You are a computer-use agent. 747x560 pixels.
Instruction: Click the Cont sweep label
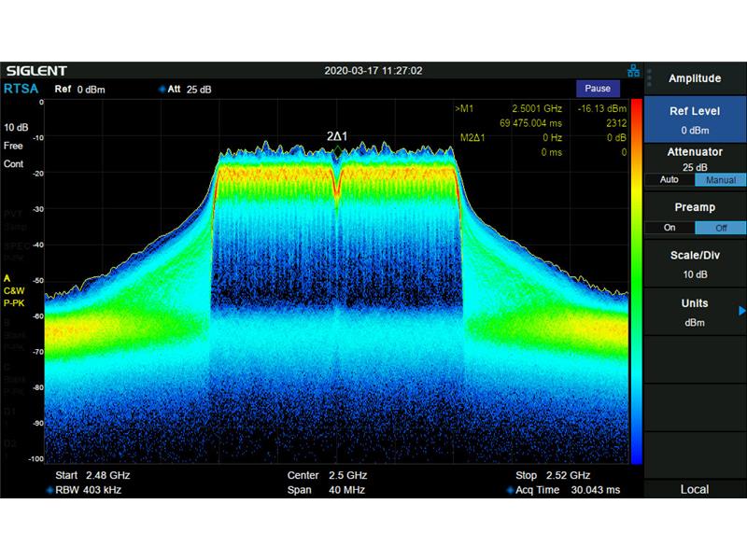[x=13, y=164]
